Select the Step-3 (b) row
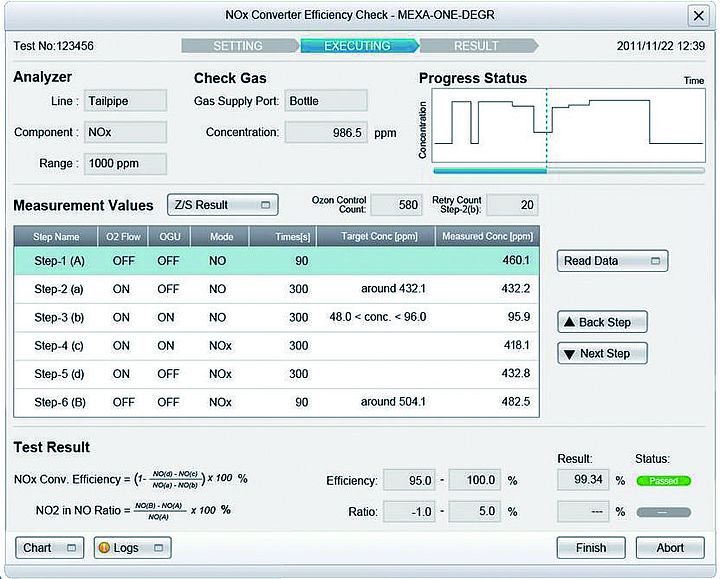Image resolution: width=720 pixels, height=579 pixels. (276, 317)
